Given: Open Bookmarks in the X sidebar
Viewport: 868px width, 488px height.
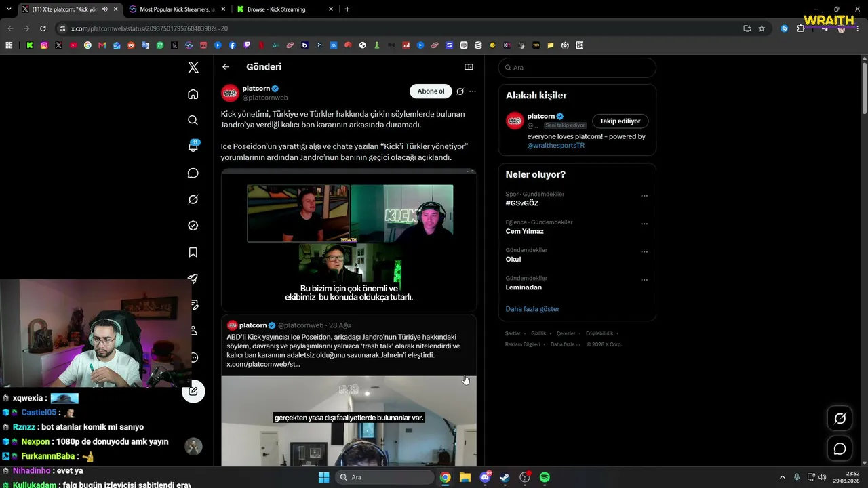Looking at the screenshot, I should click(193, 252).
